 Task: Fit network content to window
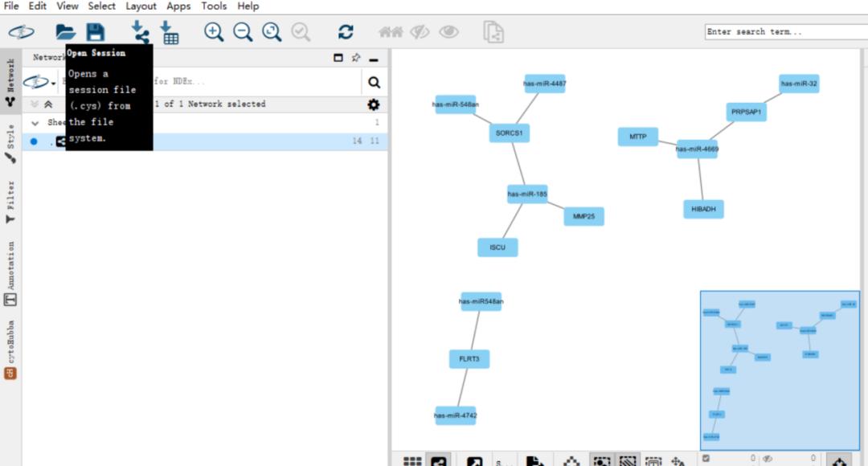272,32
